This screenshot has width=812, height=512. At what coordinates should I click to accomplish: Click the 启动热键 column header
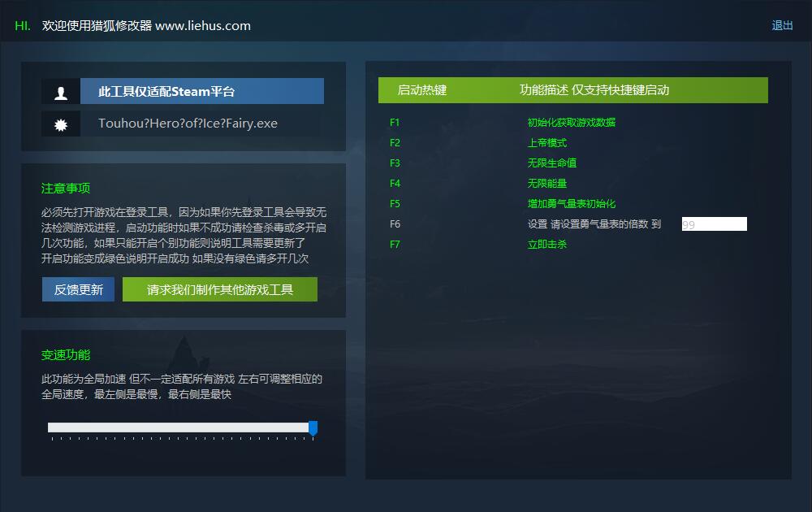[x=421, y=90]
